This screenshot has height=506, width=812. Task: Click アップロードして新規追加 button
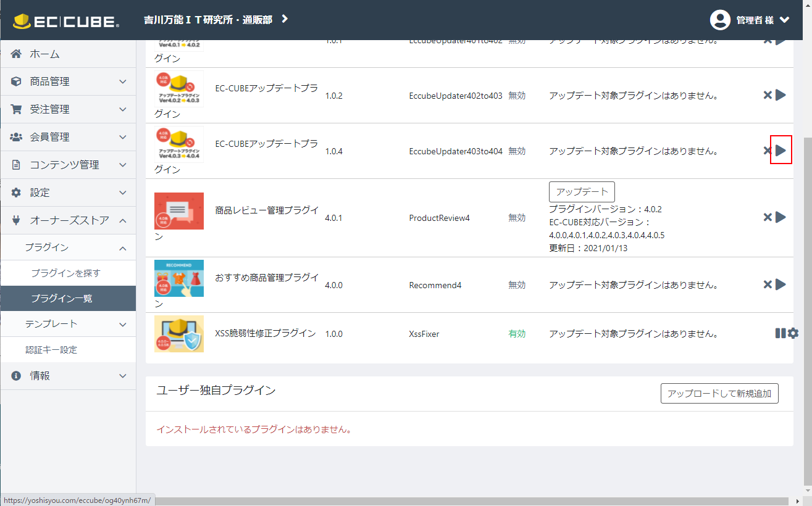click(x=719, y=394)
